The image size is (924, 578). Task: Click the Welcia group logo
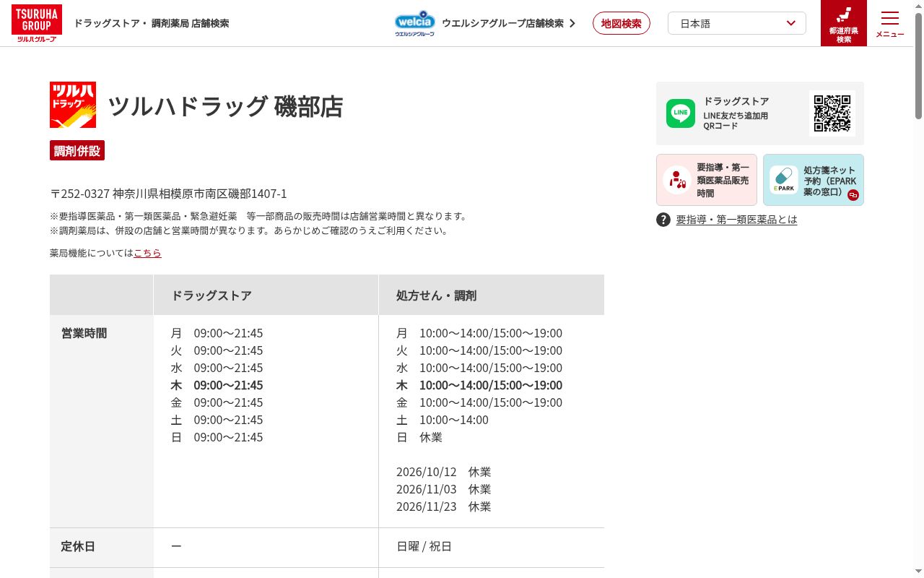coord(415,23)
